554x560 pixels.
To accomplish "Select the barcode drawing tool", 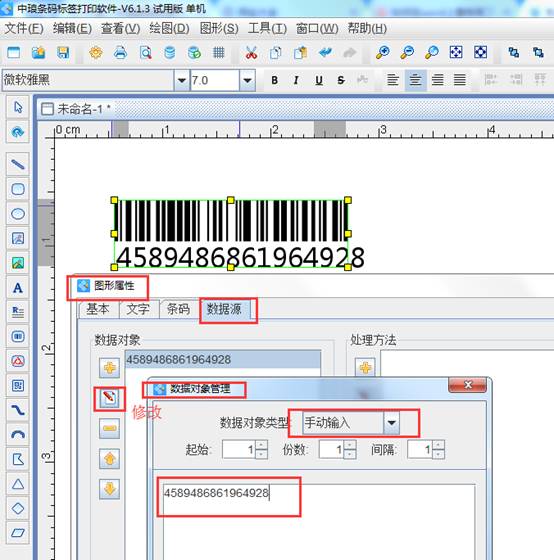I will point(18,336).
